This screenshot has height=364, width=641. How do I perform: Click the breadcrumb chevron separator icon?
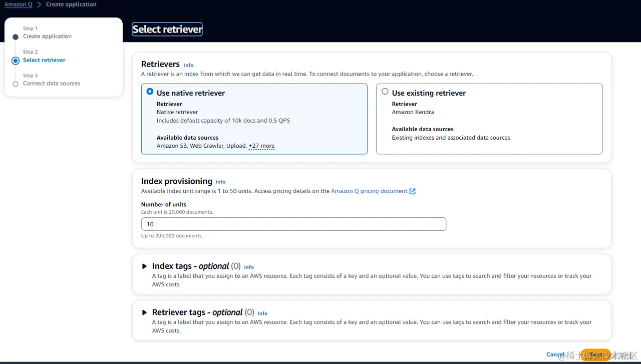[39, 5]
